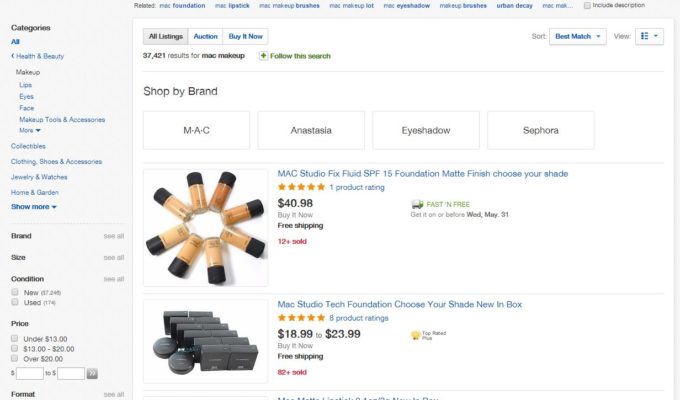This screenshot has height=400, width=680.
Task: Expand the More makeup subcategories list
Action: tap(30, 130)
